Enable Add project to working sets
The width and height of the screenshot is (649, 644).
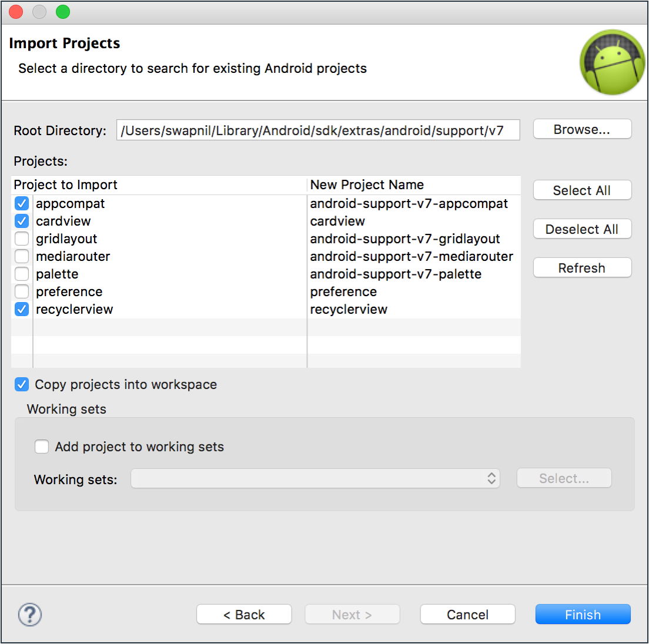[x=42, y=447]
